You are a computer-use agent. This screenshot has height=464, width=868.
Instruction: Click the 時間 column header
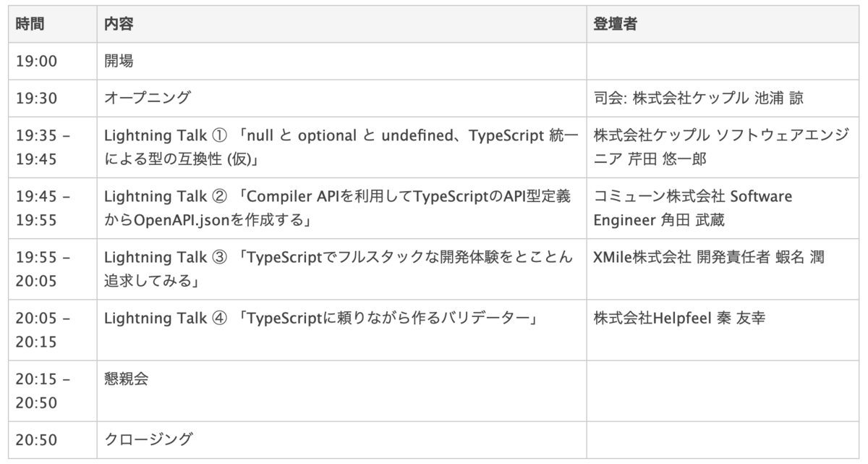point(30,24)
